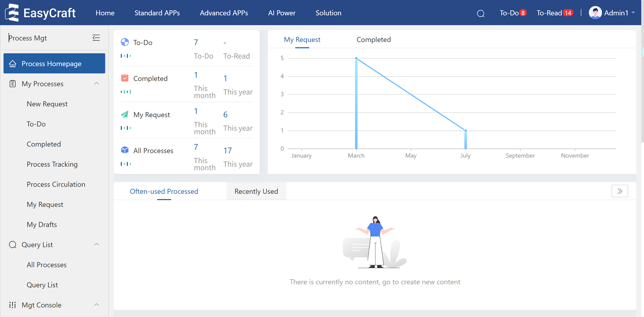Image resolution: width=644 pixels, height=317 pixels.
Task: Click the EasyCraft logo icon
Action: coord(12,13)
